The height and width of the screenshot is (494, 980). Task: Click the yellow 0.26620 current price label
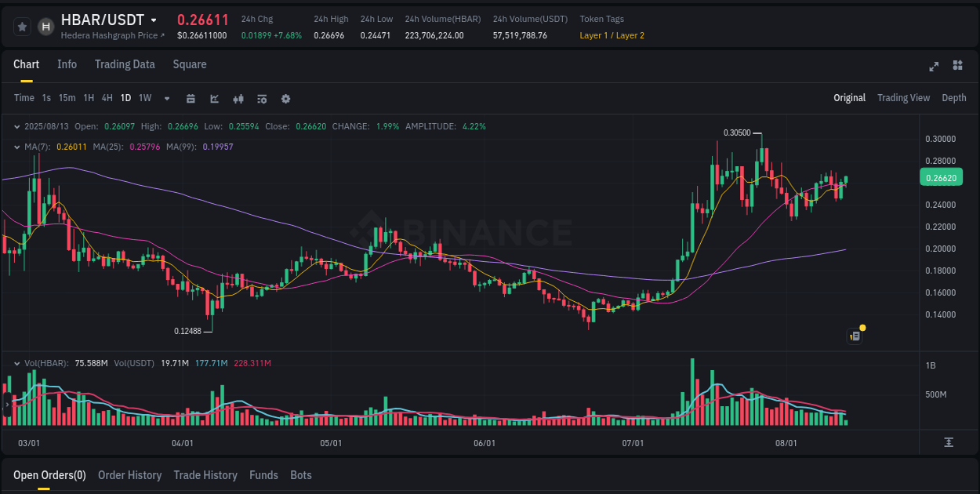click(941, 177)
